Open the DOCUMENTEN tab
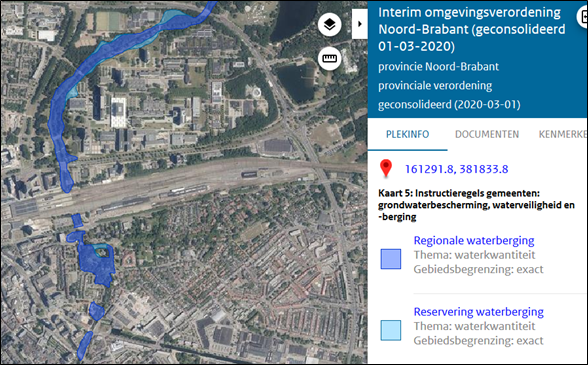Viewport: 588px width, 365px height. pos(487,134)
